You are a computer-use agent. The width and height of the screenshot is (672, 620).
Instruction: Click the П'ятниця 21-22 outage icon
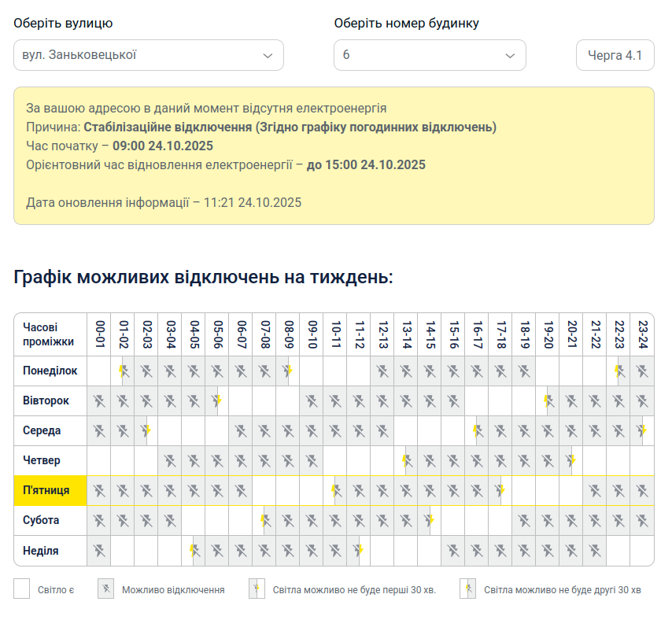[595, 491]
